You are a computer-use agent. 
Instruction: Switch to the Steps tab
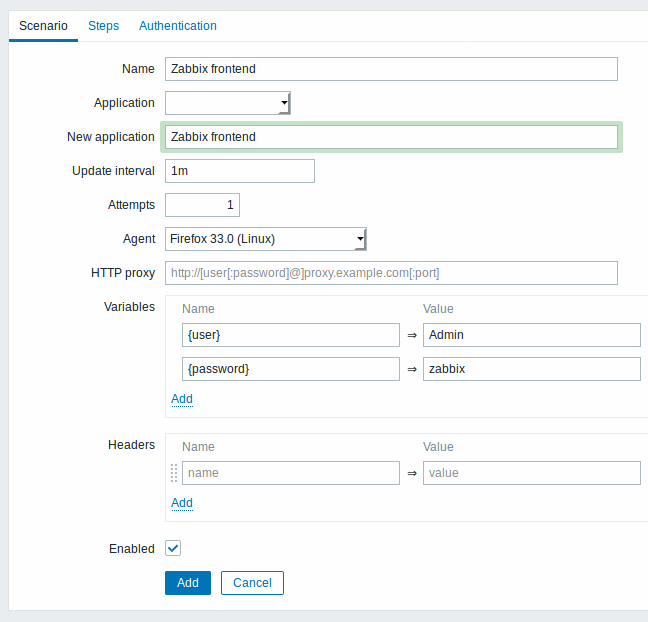coord(103,26)
